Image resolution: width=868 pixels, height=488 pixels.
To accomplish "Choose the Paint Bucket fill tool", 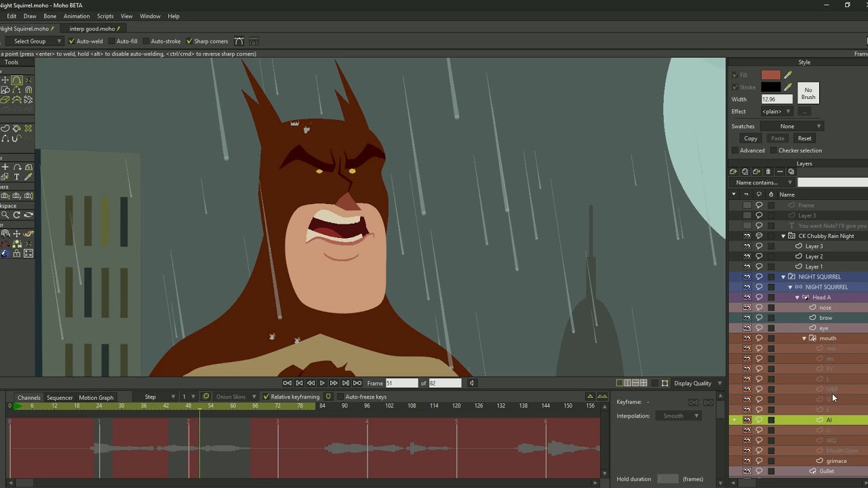I will (16, 128).
